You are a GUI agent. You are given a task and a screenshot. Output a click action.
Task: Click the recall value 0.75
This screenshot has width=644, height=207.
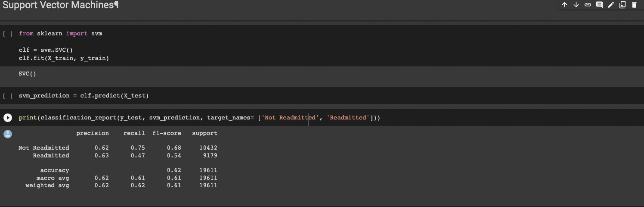click(x=138, y=148)
